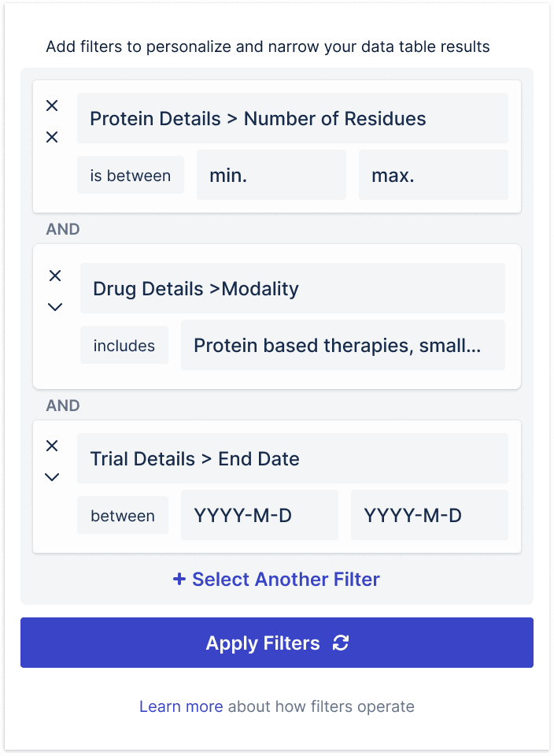Delete the Trial Details End Date filter

pyautogui.click(x=52, y=446)
